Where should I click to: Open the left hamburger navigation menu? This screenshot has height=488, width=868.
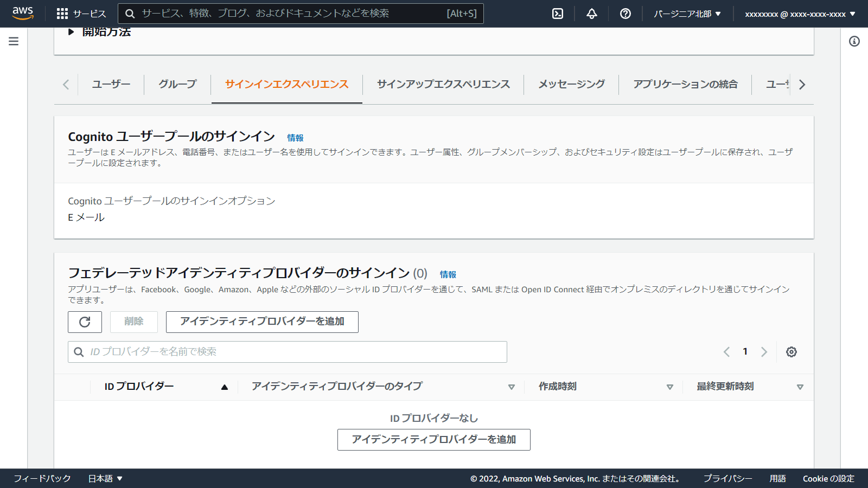tap(13, 41)
